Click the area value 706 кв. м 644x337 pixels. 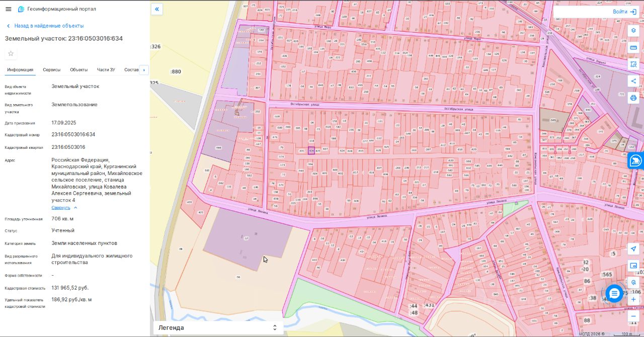(x=62, y=219)
